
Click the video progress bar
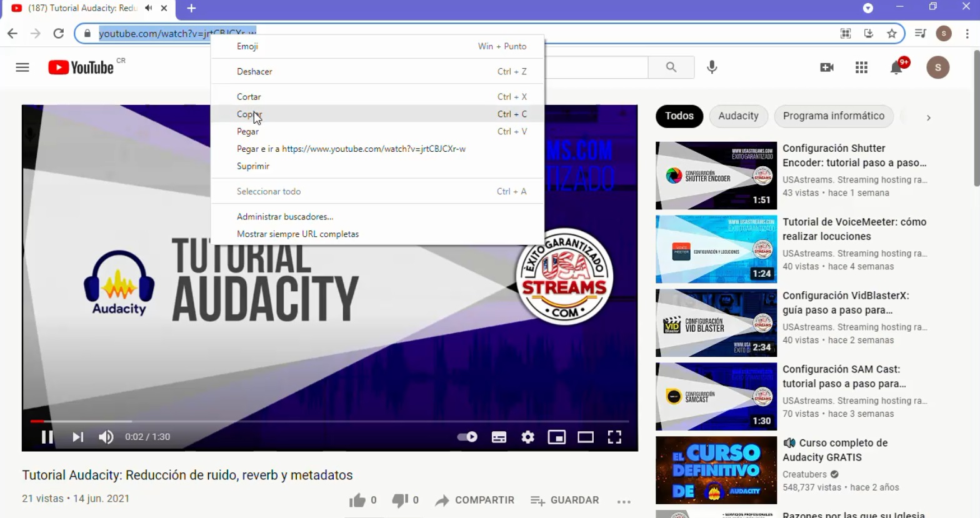tap(329, 421)
